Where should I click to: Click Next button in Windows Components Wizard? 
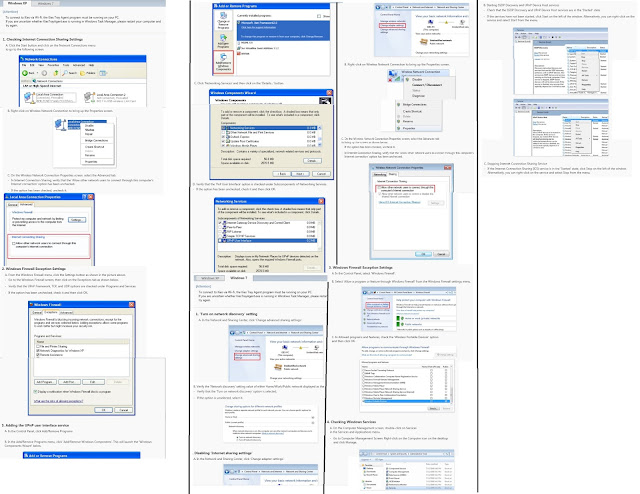pos(300,174)
